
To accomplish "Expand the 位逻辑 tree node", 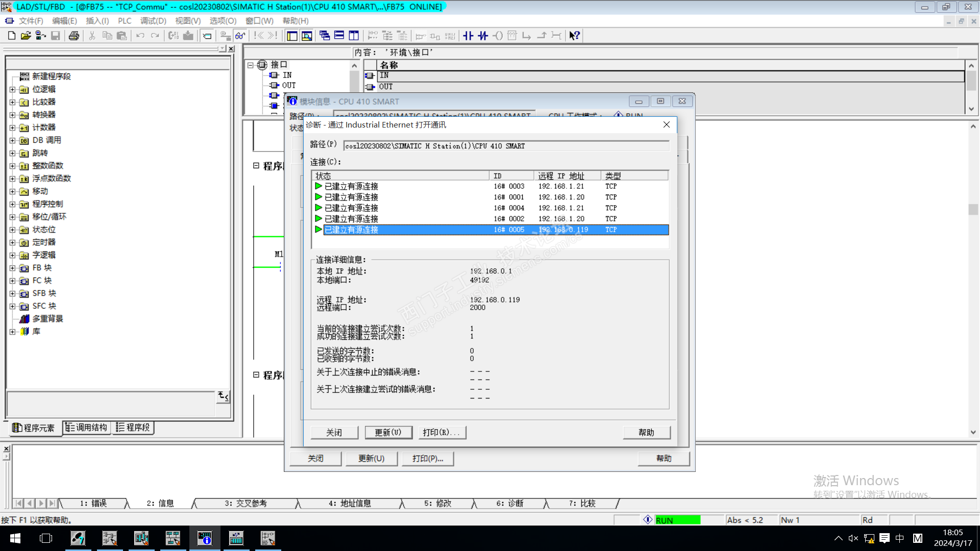I will pos(12,89).
